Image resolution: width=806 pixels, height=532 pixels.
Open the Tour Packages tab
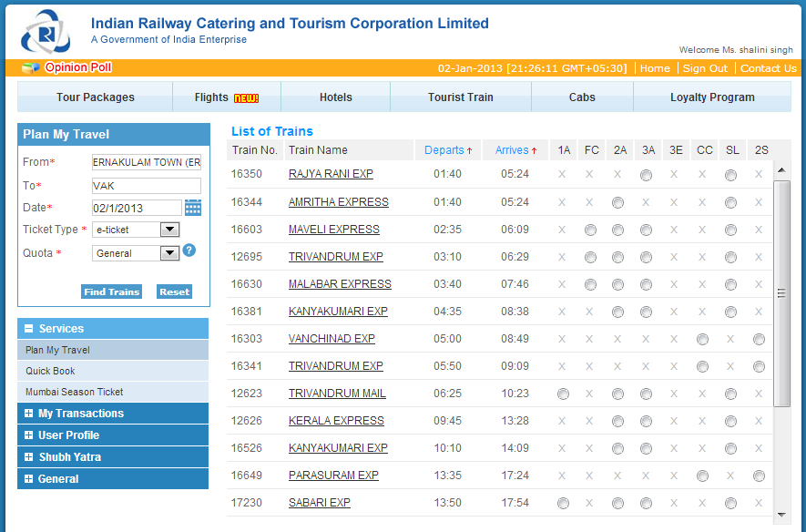tap(95, 97)
